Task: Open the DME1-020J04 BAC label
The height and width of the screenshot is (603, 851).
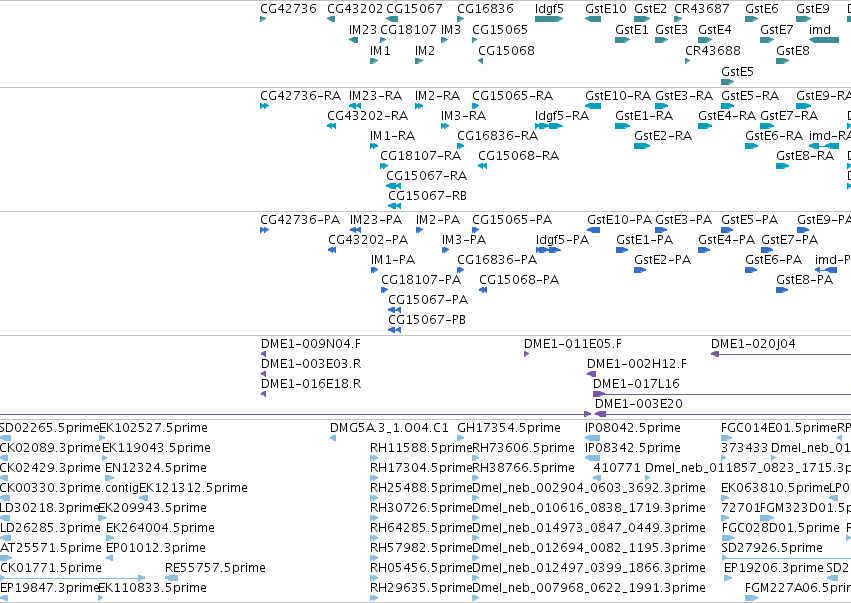Action: 753,344
